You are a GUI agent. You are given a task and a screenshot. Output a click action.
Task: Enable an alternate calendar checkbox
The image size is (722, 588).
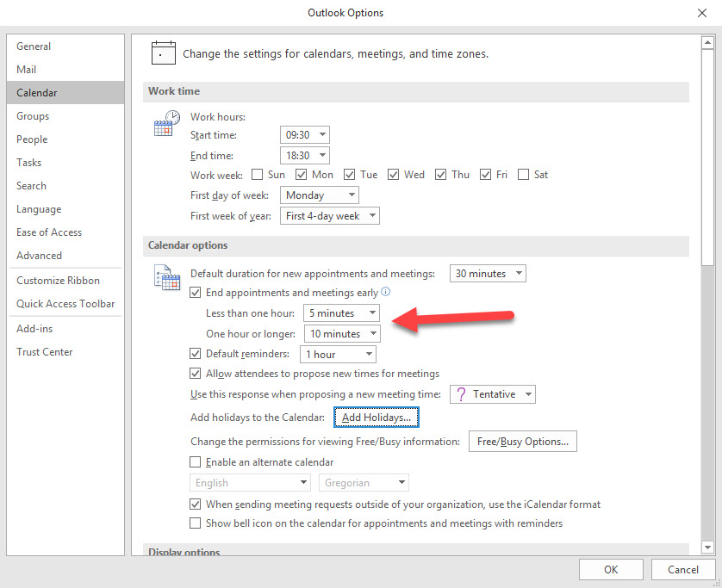click(196, 461)
